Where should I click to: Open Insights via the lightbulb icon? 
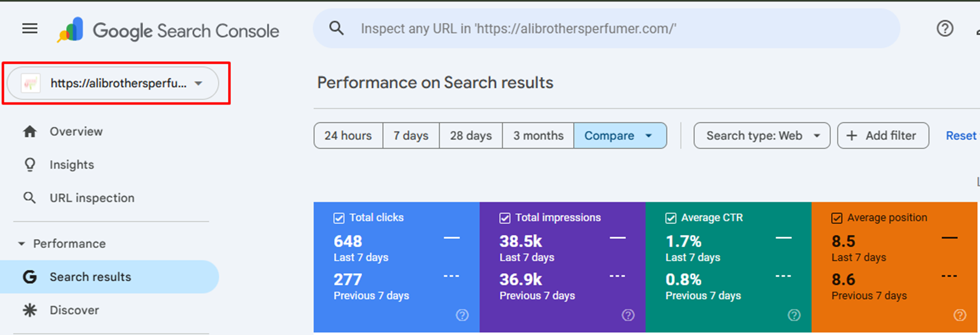(x=30, y=165)
